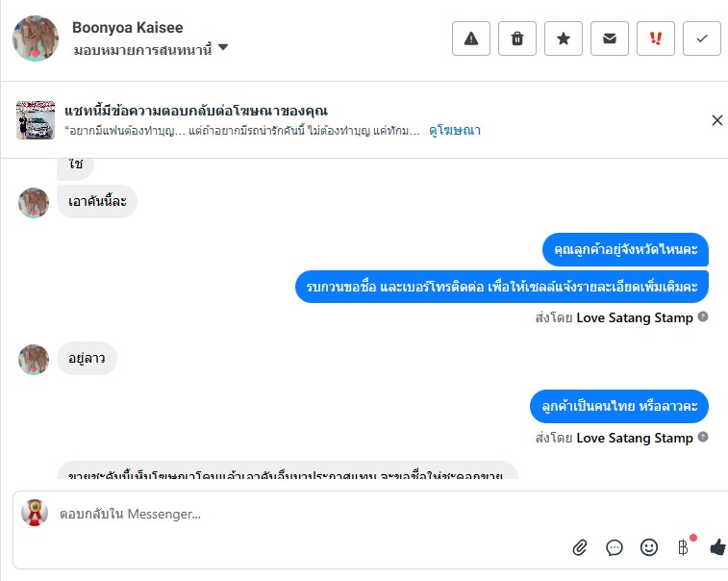Send a thumbs-up like
This screenshot has width=728, height=581.
(717, 547)
